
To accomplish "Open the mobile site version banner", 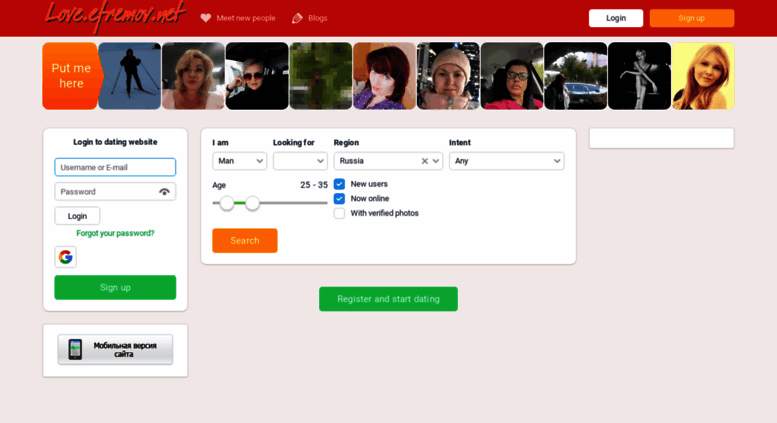I will [115, 350].
